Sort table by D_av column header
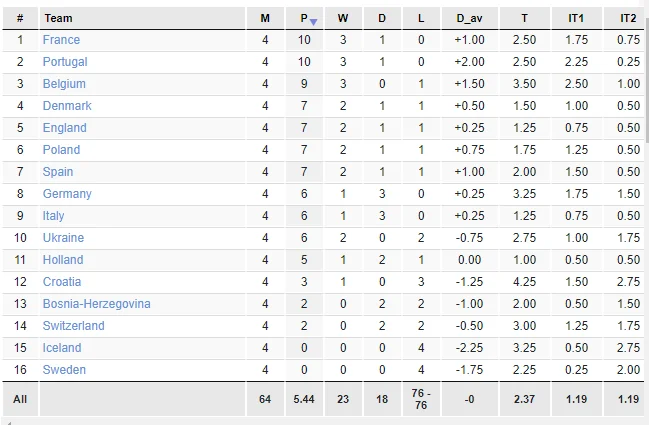The image size is (649, 425). 469,18
